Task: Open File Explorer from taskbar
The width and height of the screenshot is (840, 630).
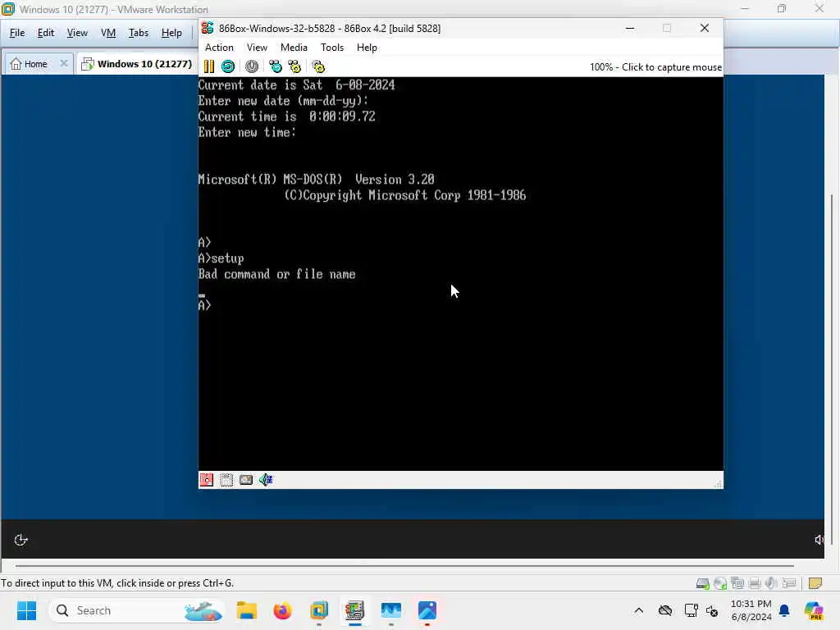Action: click(247, 610)
